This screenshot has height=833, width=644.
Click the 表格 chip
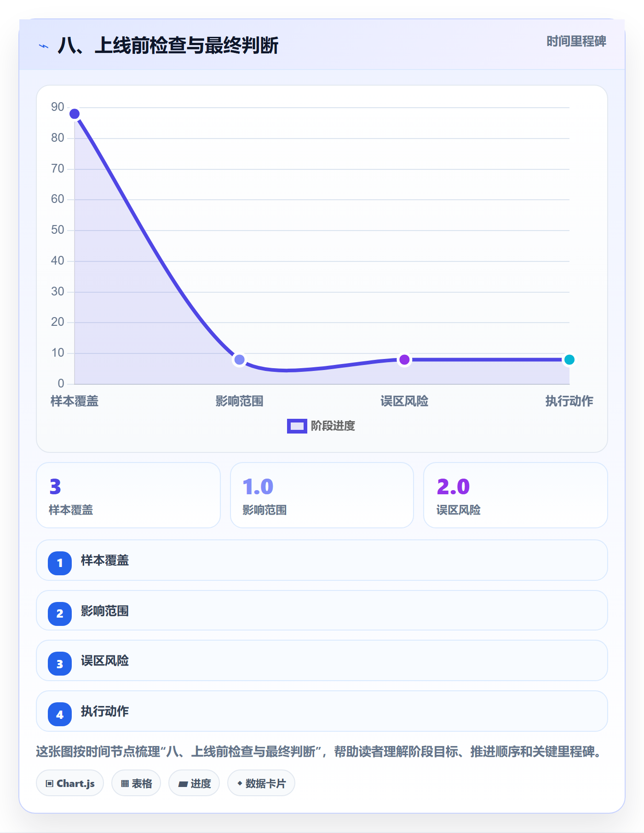pyautogui.click(x=136, y=783)
